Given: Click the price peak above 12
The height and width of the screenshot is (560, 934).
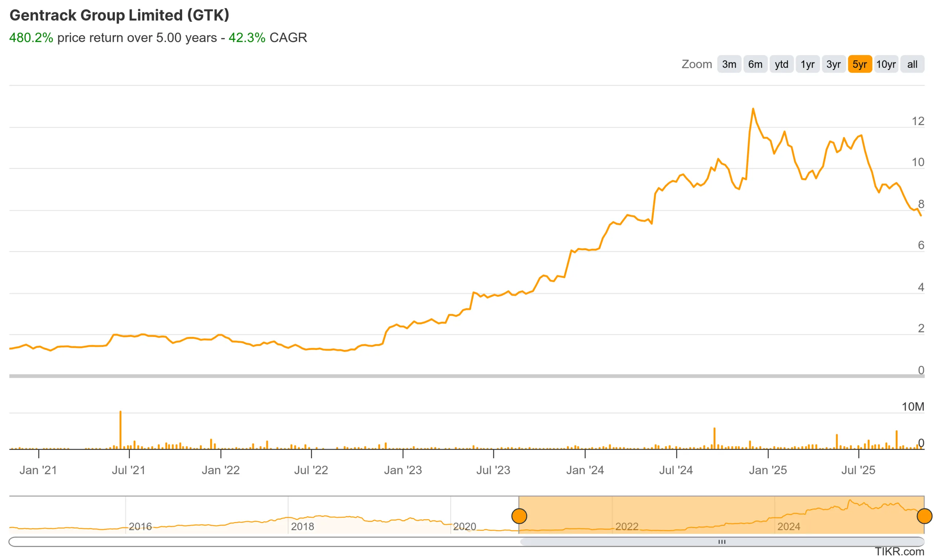Looking at the screenshot, I should click(753, 109).
